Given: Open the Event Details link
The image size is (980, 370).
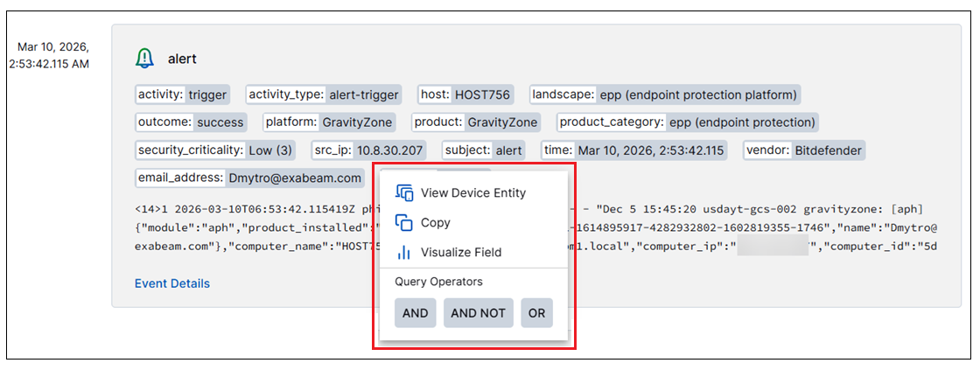Looking at the screenshot, I should coord(172,283).
